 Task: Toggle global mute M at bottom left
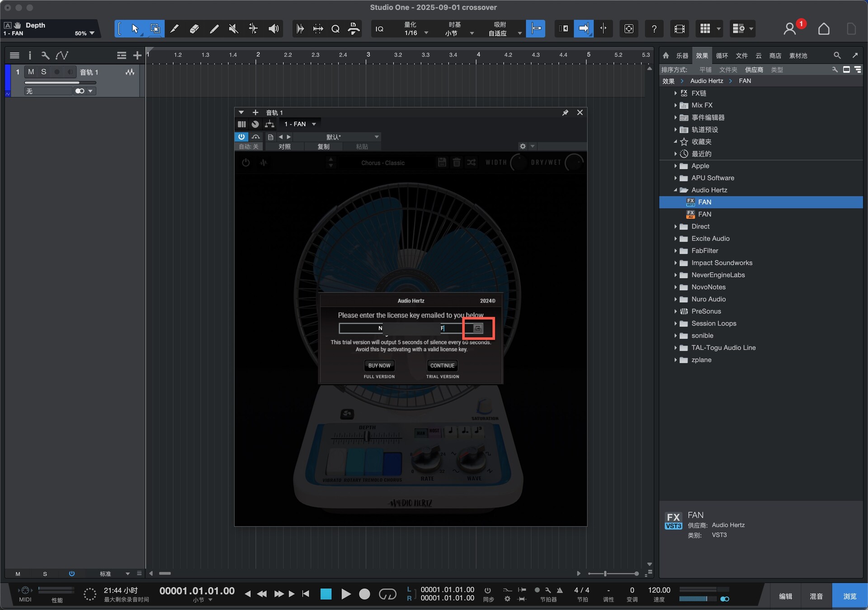click(18, 573)
